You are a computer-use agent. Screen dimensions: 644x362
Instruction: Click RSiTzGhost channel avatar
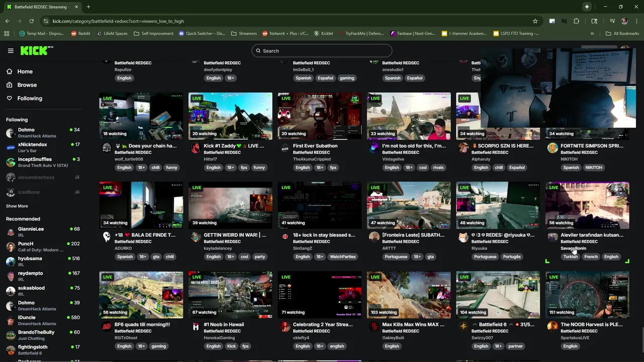107,326
